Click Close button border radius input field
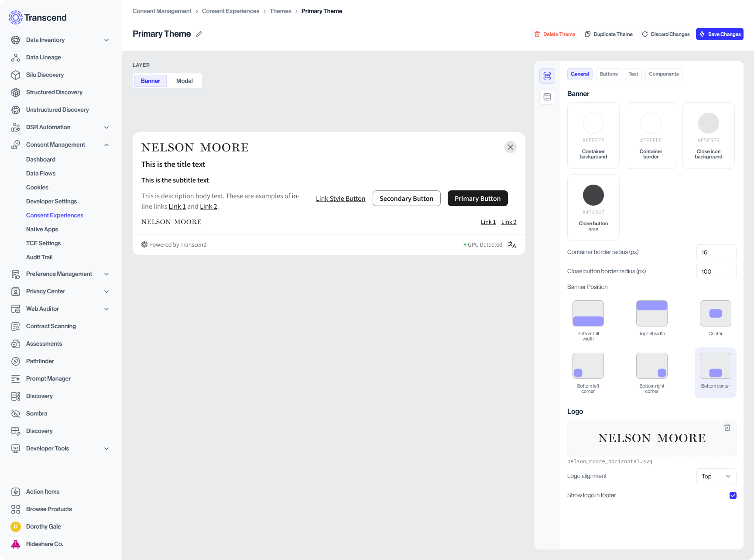Viewport: 754px width, 560px height. point(716,271)
